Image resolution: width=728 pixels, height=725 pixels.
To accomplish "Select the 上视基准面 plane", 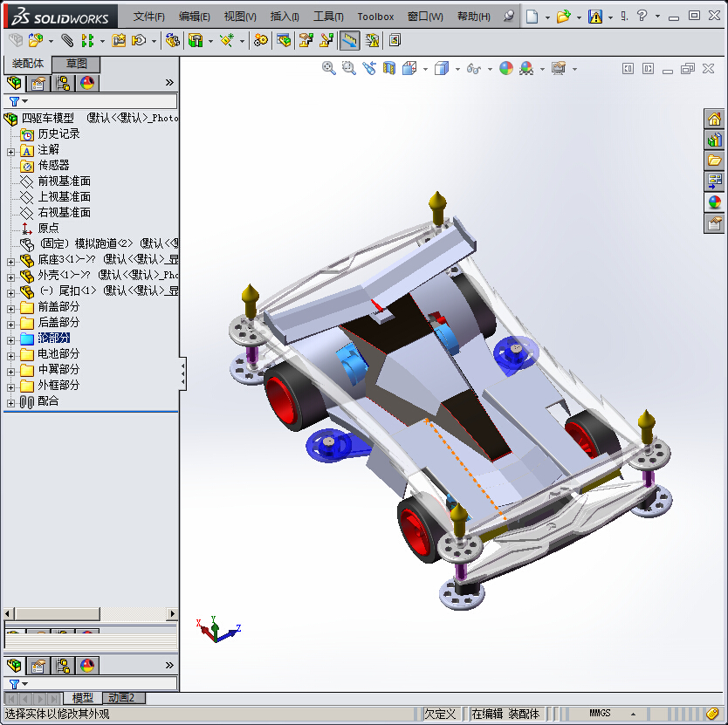I will pos(64,197).
